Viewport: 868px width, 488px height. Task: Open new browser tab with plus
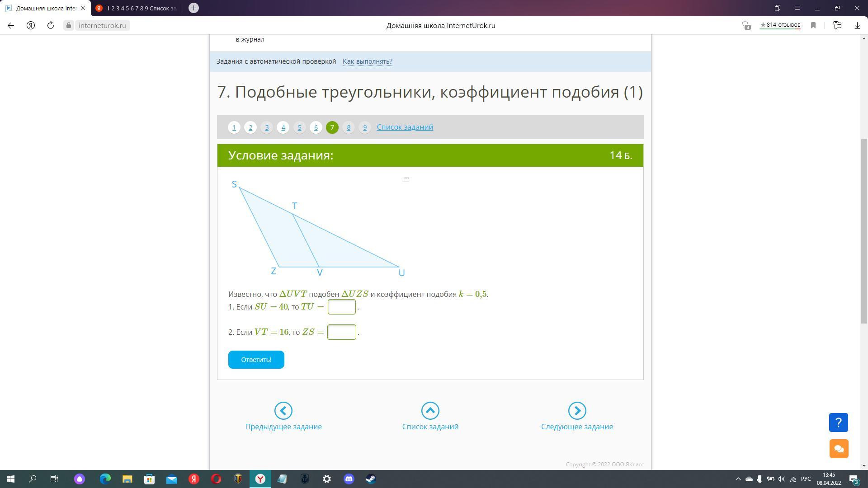pos(193,8)
